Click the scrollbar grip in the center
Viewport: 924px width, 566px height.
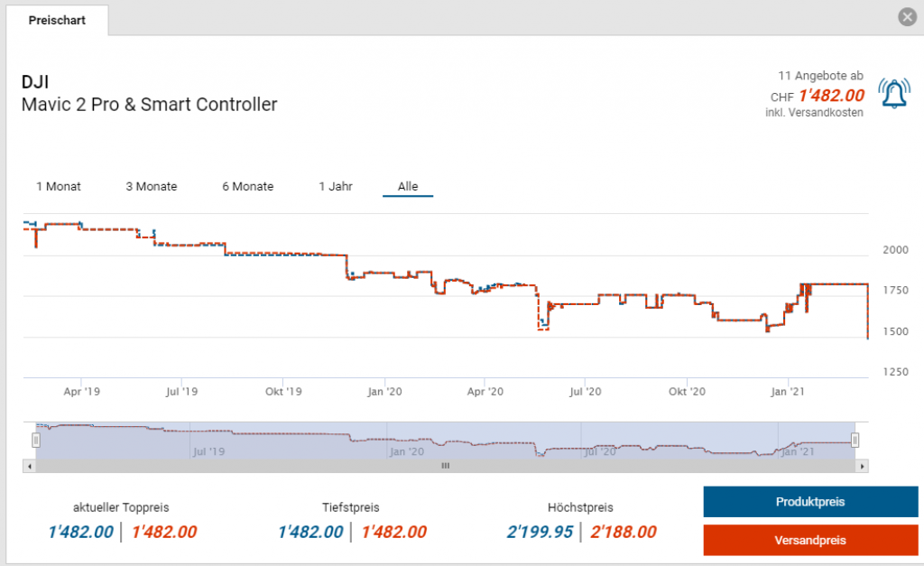coord(445,466)
